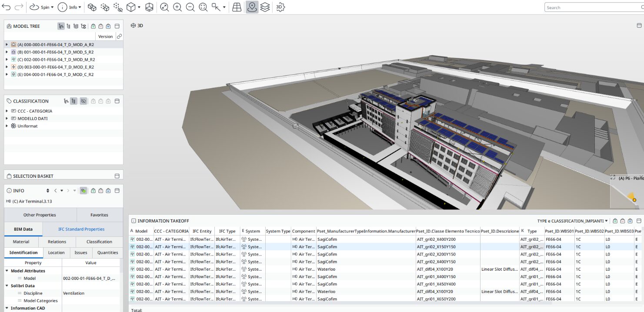The width and height of the screenshot is (644, 312).
Task: Click the Zoom Out magnifier icon
Action: [190, 7]
